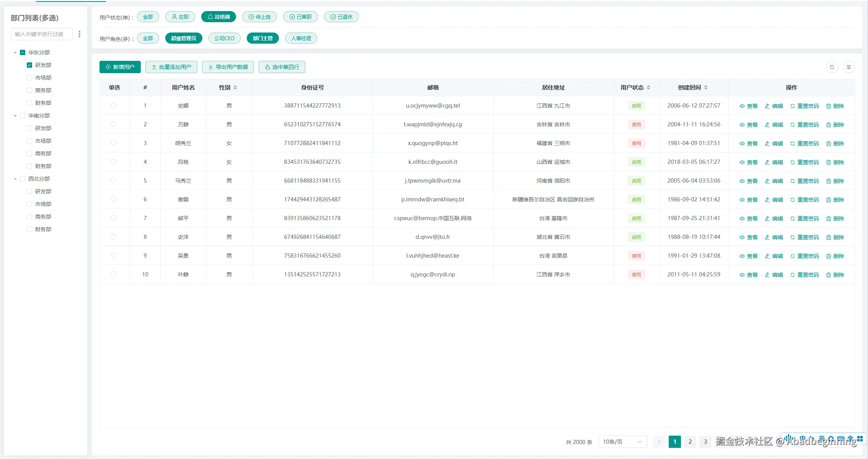Uncheck 研发部 under 华东分部
This screenshot has width=868, height=459.
[x=29, y=65]
